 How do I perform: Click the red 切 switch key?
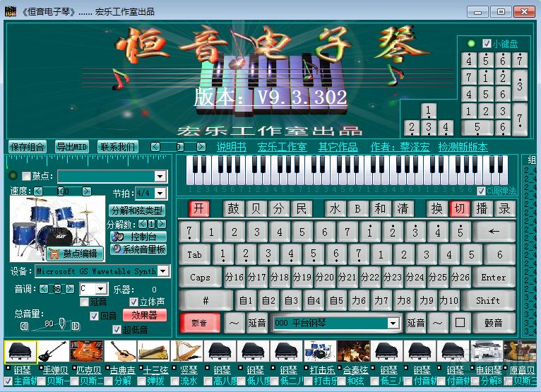point(459,208)
